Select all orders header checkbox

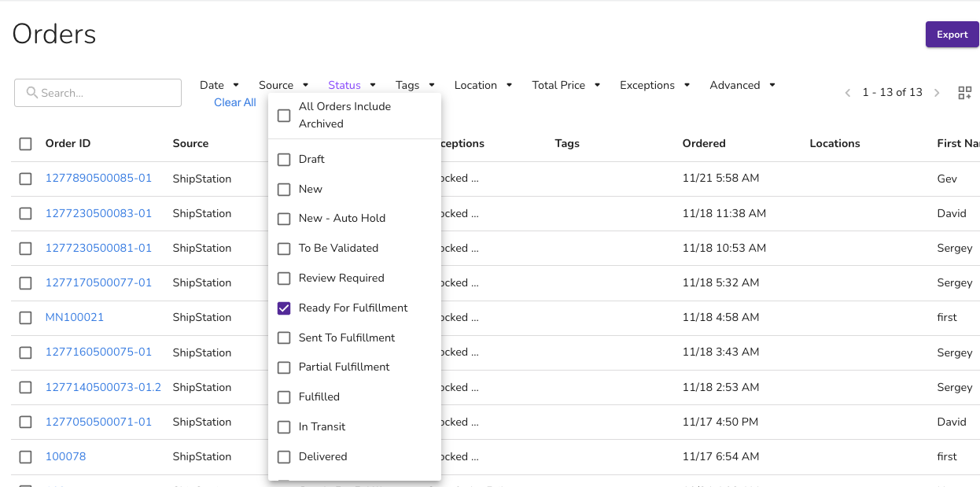click(x=25, y=144)
